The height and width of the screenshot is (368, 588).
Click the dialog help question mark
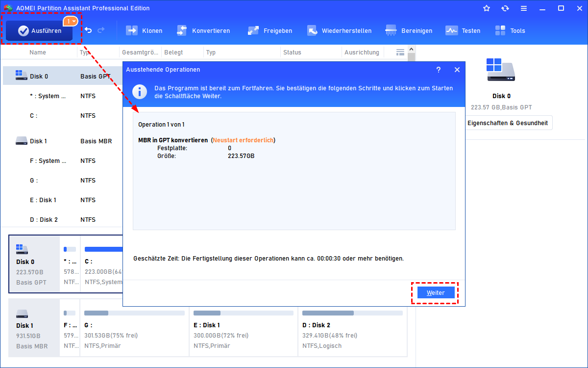click(x=439, y=70)
